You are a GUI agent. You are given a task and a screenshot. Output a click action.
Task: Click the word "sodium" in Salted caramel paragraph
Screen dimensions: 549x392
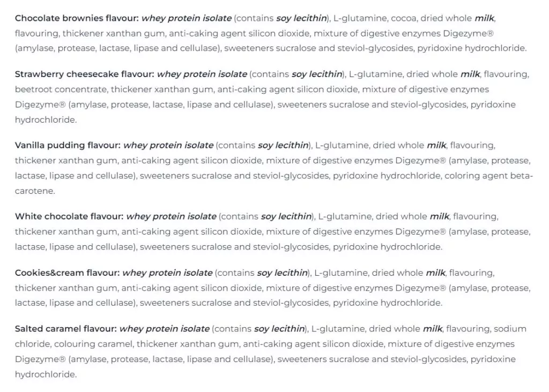click(510, 329)
